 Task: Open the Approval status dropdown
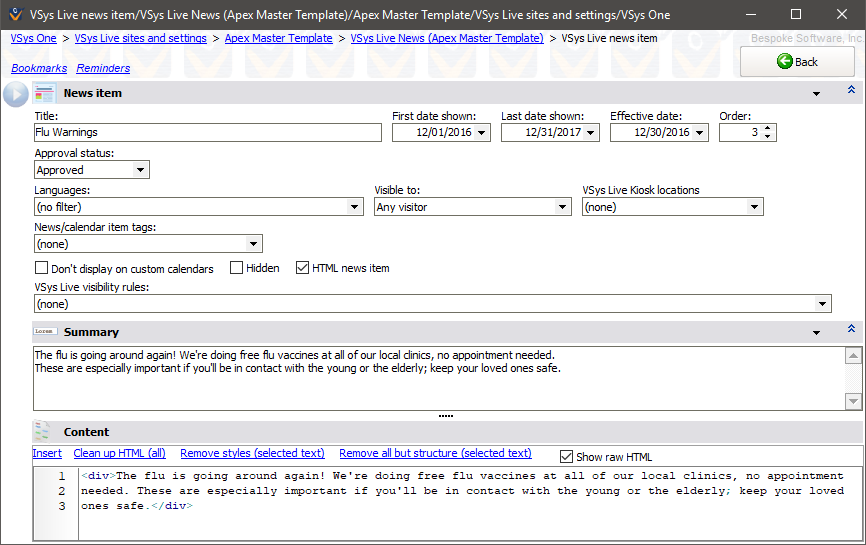(x=140, y=170)
